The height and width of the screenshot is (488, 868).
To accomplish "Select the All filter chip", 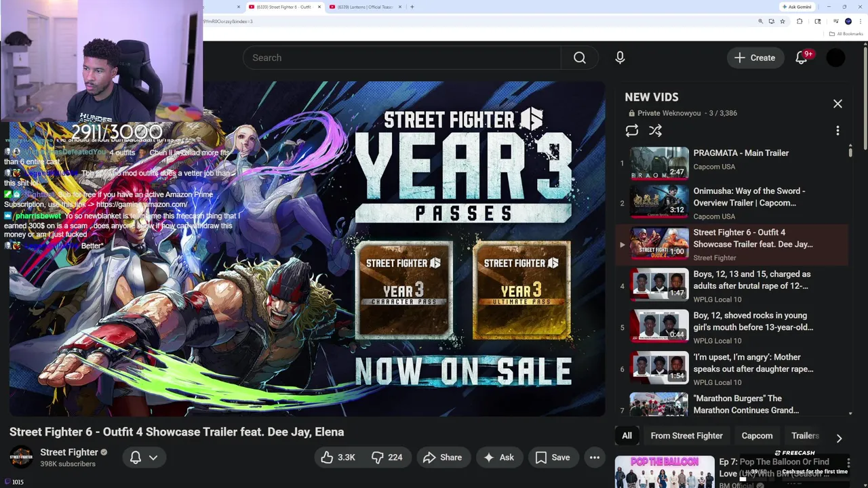I will [x=627, y=436].
